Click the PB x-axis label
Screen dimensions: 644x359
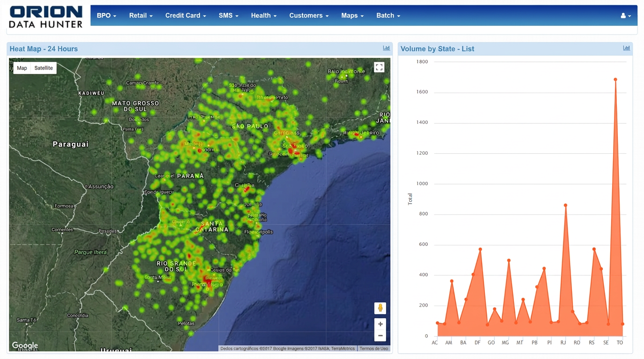point(534,343)
